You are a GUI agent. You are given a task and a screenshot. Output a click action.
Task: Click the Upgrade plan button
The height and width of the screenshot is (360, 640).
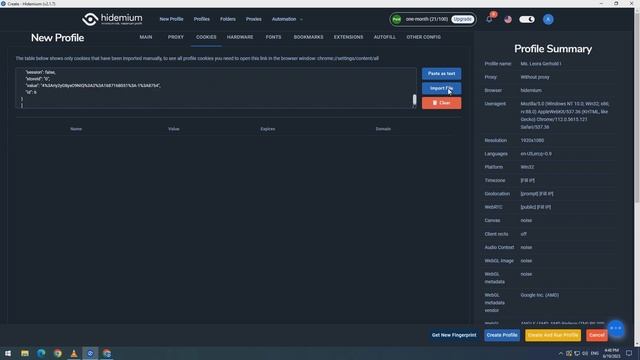(462, 19)
